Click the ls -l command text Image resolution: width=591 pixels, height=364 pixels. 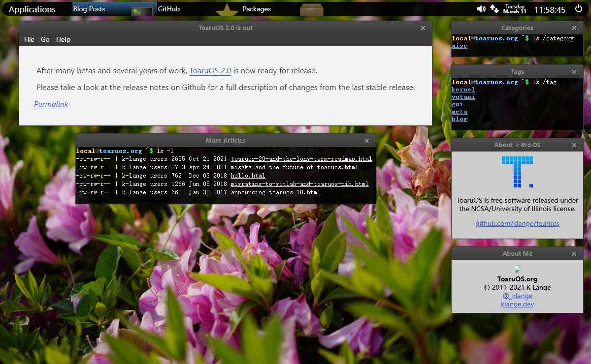tap(165, 151)
